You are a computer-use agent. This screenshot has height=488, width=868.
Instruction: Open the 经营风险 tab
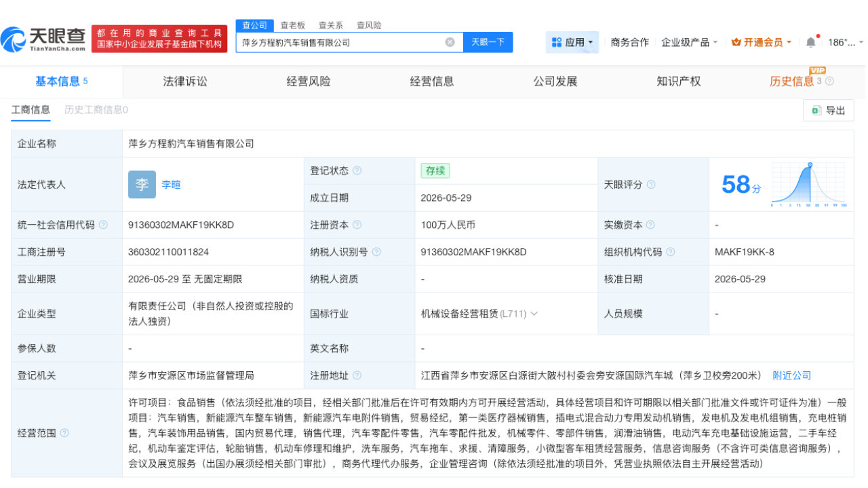point(309,81)
